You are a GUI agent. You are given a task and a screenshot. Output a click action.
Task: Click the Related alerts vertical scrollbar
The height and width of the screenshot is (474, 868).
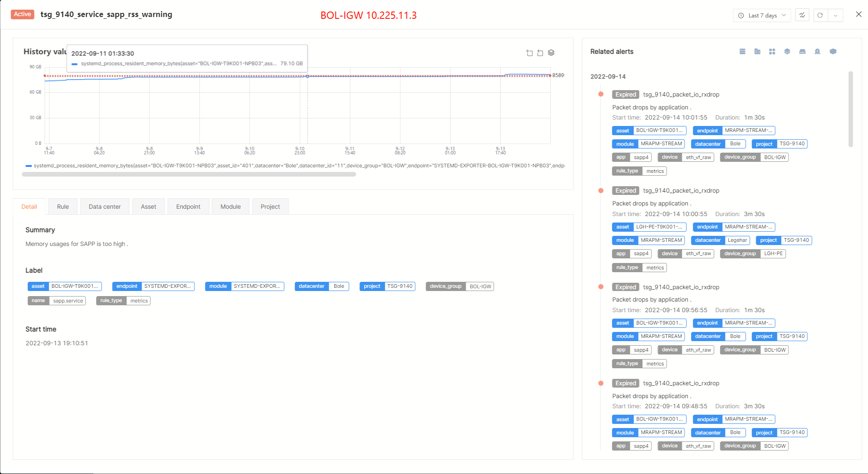851,109
